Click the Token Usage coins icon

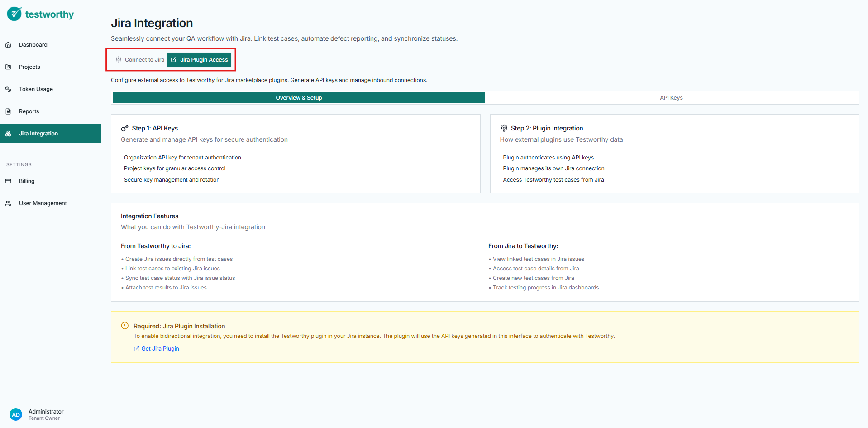click(8, 89)
